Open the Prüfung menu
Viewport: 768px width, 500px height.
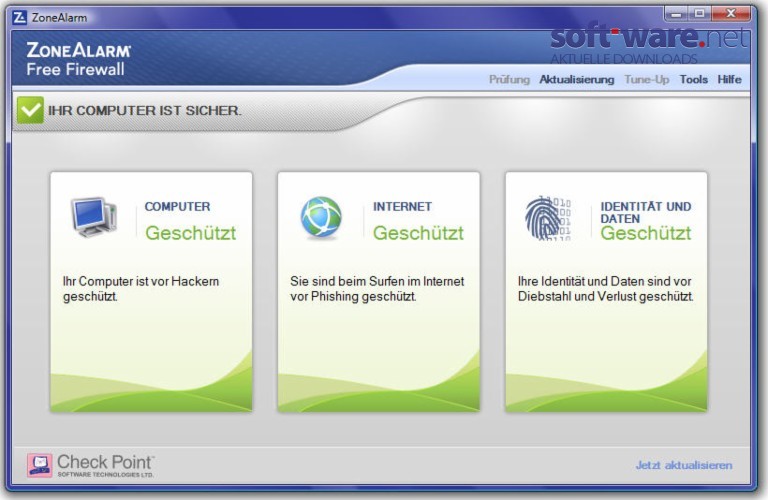click(x=509, y=79)
